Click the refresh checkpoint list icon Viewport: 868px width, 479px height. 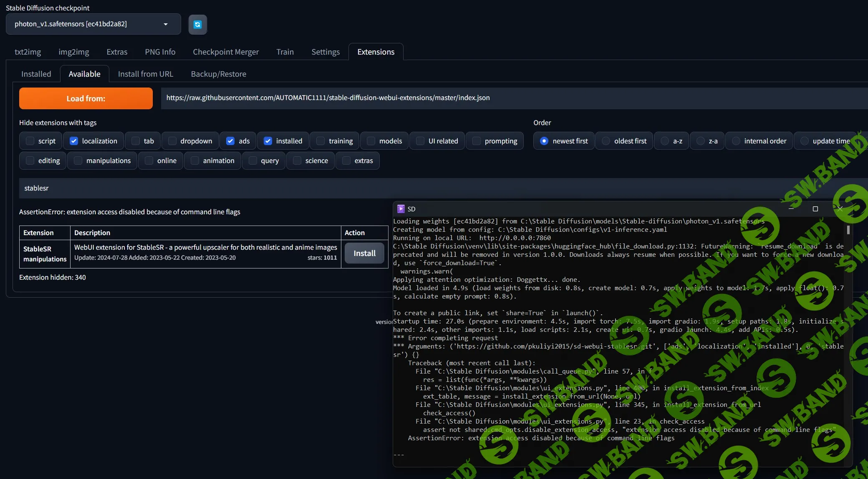pyautogui.click(x=197, y=25)
